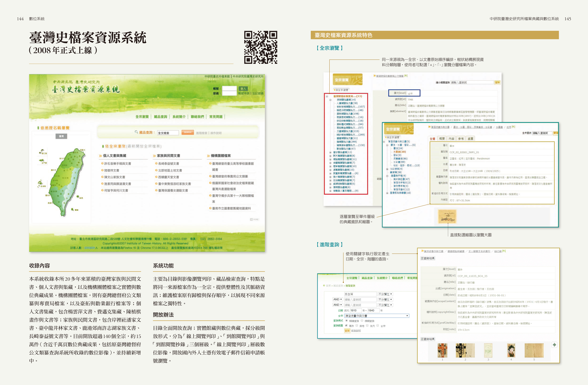Click the bullet icon beside 長崎泰益號文書
Image resolution: width=588 pixels, height=385 pixels.
click(x=156, y=163)
